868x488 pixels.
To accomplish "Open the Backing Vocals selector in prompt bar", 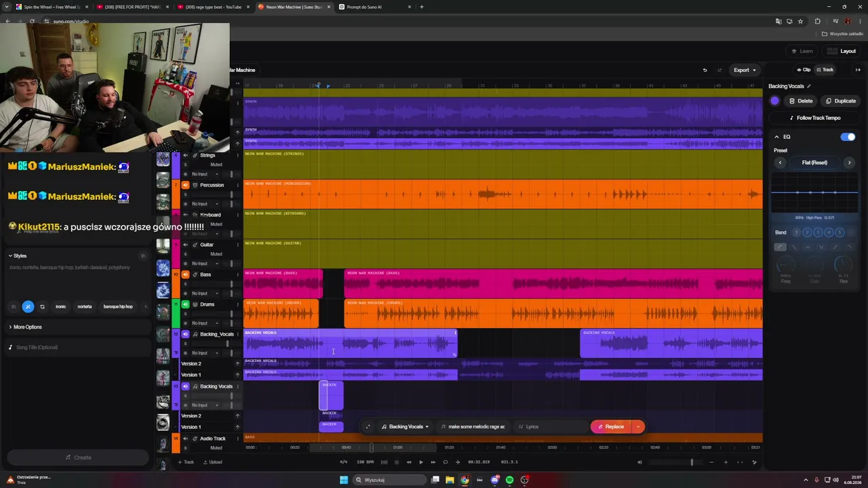I will pos(406,427).
